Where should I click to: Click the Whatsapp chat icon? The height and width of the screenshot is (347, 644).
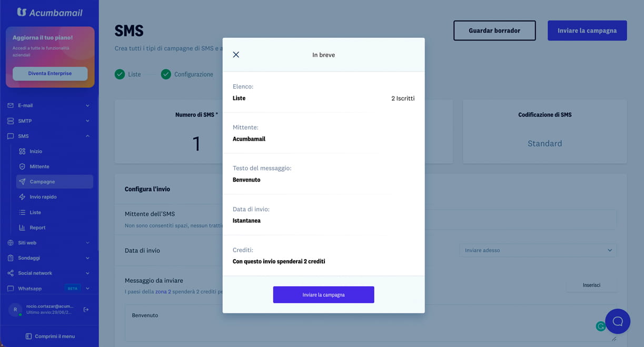point(11,289)
